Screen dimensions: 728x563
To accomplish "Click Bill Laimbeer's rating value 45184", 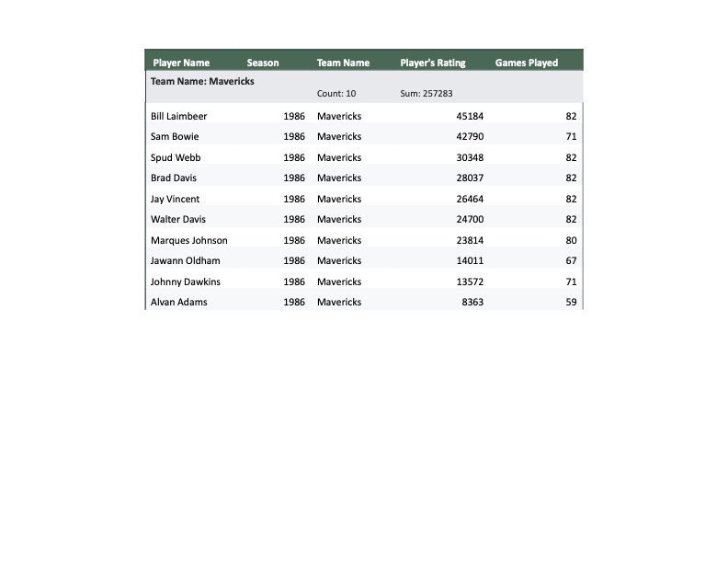I will (x=470, y=116).
